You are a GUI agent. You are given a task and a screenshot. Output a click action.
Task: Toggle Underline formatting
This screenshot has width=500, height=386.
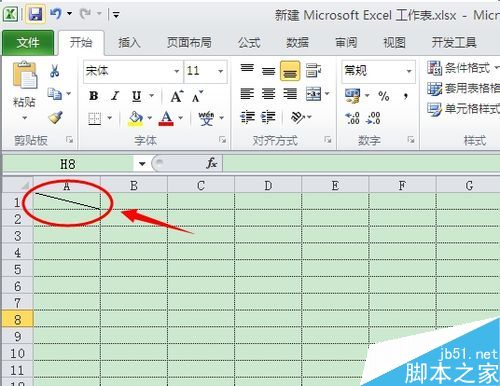[x=136, y=96]
